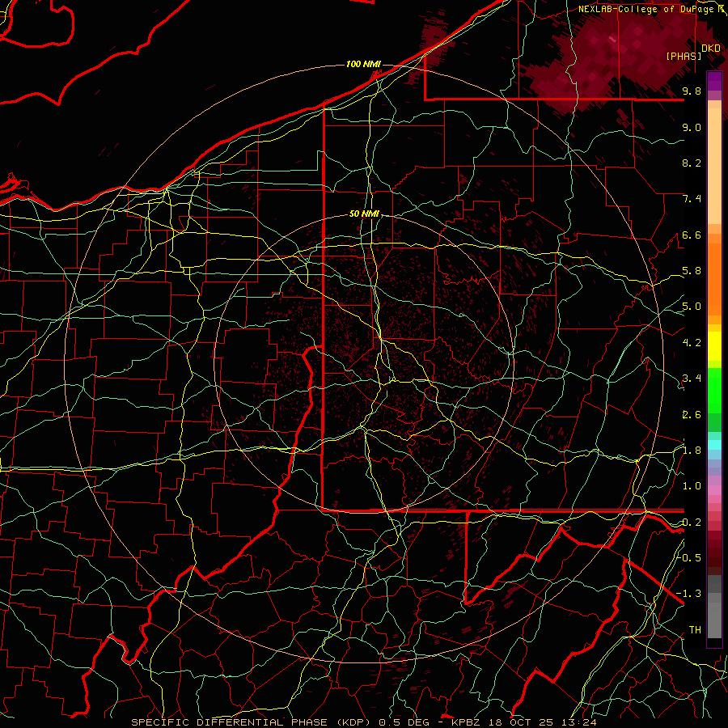Screen dimensions: 728x728
Task: Click the [PHAS] units label
Action: point(684,56)
